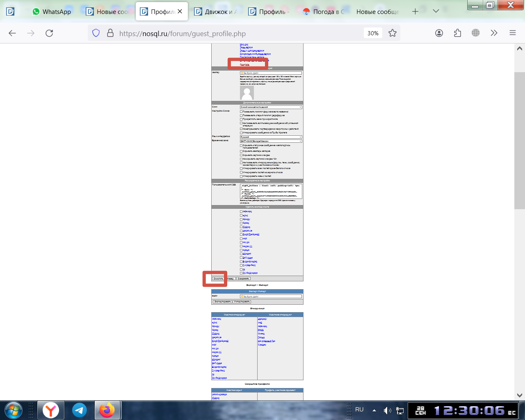This screenshot has height=420, width=525.
Task: Click the 30% zoom level indicator
Action: pos(373,33)
